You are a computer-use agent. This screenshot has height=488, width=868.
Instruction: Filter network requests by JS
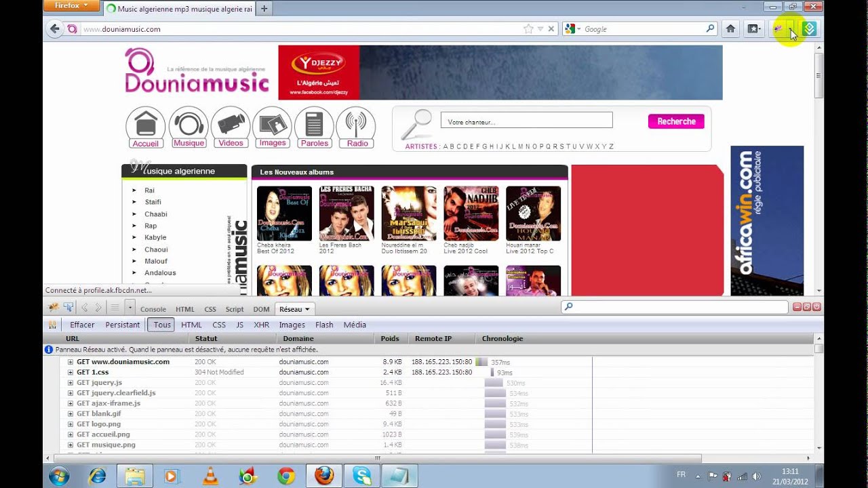pyautogui.click(x=239, y=325)
